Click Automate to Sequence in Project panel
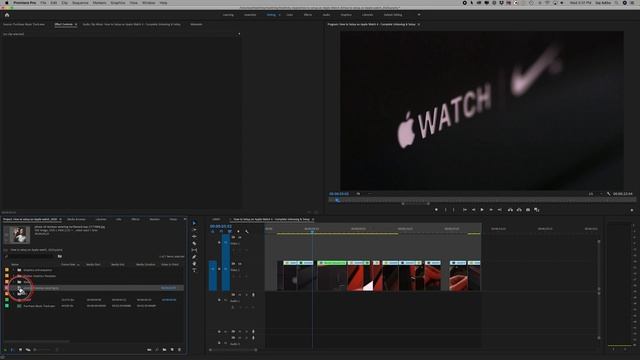The height and width of the screenshot is (360, 640). pos(149,350)
